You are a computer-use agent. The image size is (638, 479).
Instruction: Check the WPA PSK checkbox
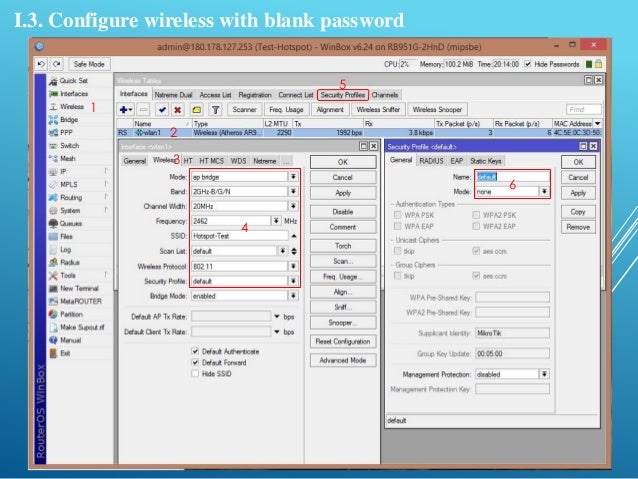398,215
